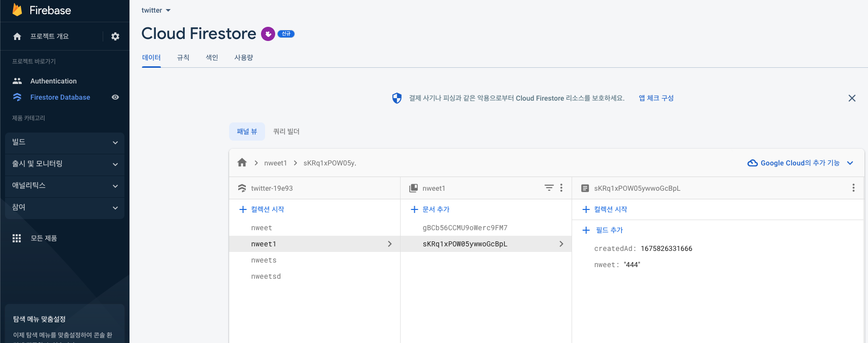Click the Google Cloud cloud icon
Viewport: 868px width, 343px height.
753,163
